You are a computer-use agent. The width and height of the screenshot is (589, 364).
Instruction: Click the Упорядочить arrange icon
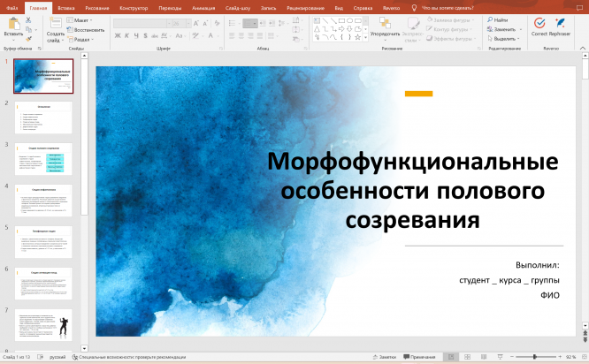[x=385, y=24]
